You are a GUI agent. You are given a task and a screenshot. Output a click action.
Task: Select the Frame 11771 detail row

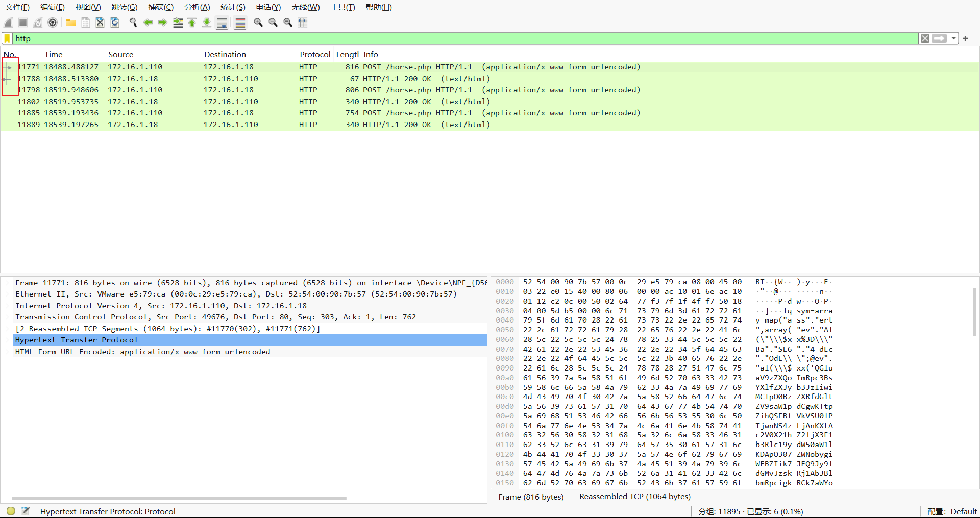coord(250,283)
